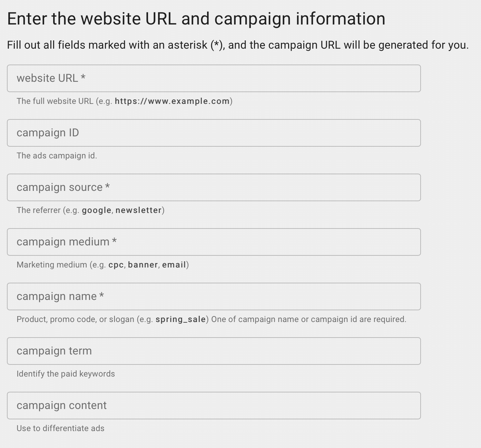Select the campaign content input field
The height and width of the screenshot is (448, 481).
(x=214, y=406)
